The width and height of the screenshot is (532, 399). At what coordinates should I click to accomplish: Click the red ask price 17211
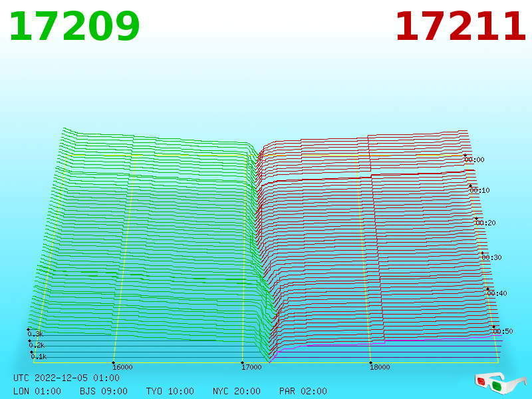coord(460,27)
